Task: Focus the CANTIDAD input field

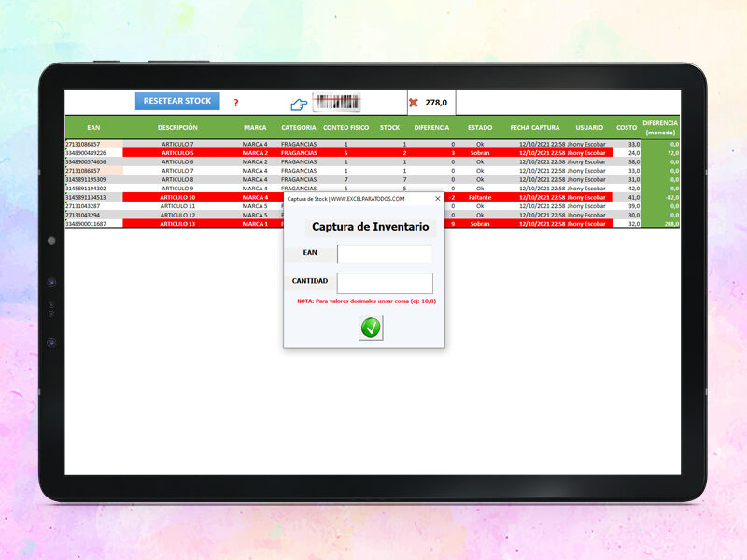Action: click(385, 283)
